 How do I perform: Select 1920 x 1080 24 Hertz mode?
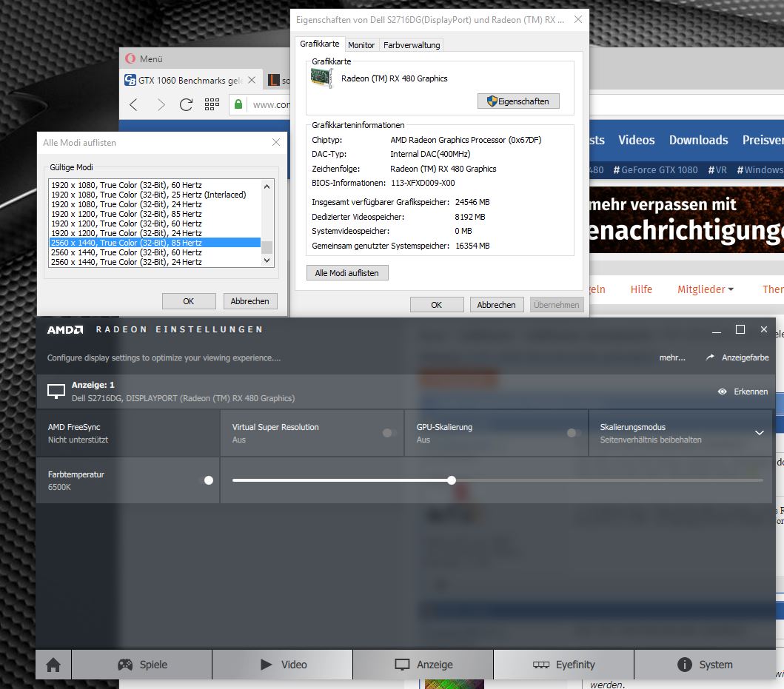(x=155, y=204)
